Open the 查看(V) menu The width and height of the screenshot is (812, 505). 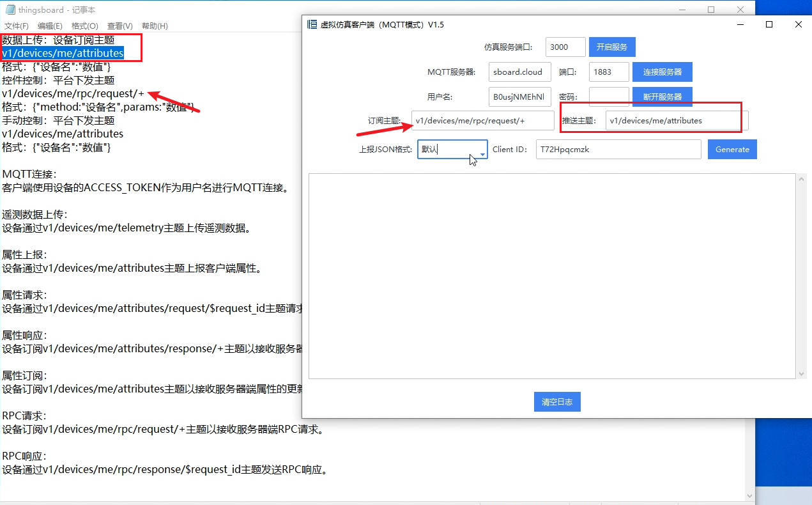[119, 26]
